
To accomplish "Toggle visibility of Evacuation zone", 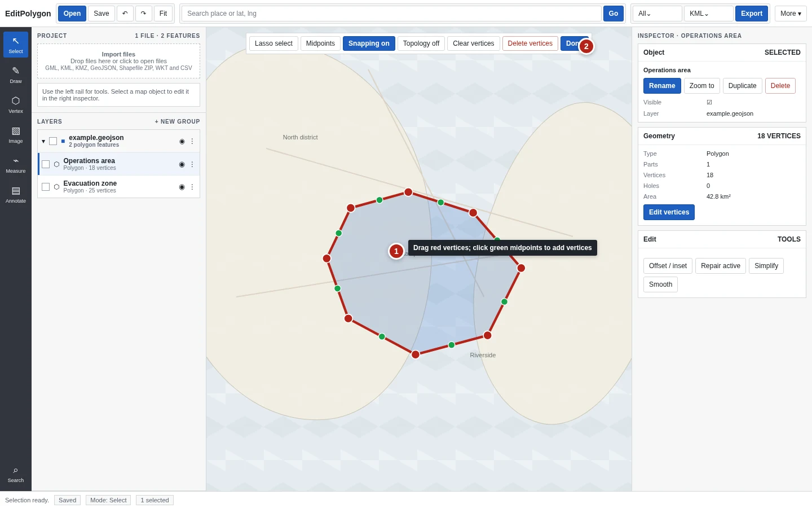I will [x=182, y=187].
